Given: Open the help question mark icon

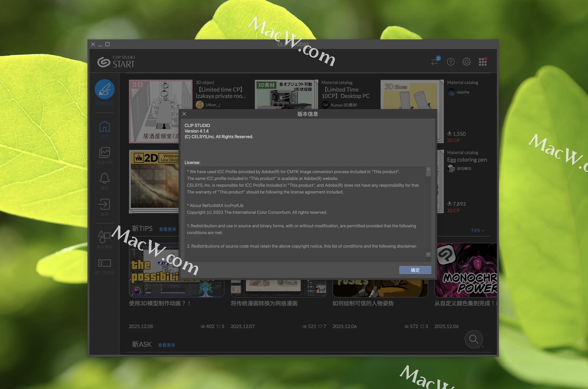Looking at the screenshot, I should [450, 62].
